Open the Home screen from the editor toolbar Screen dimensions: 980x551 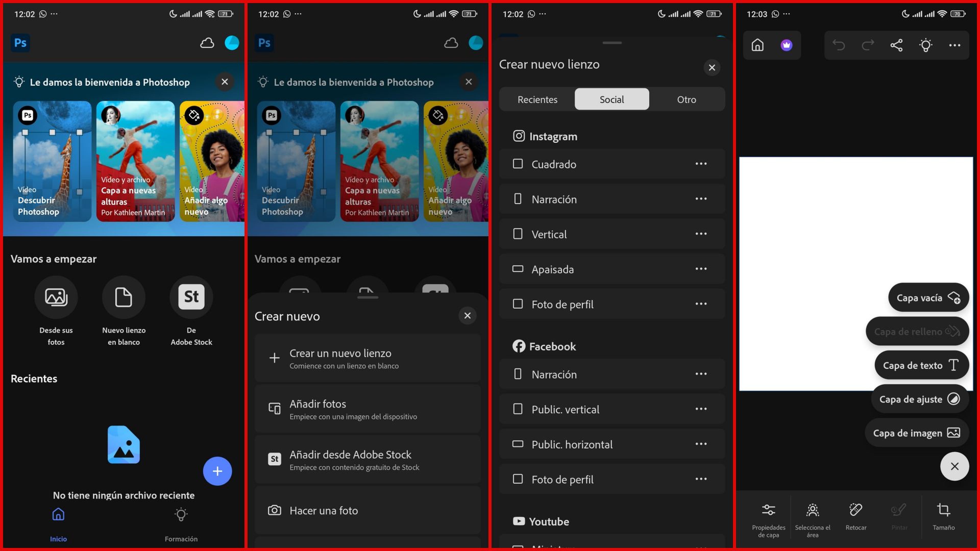(757, 45)
